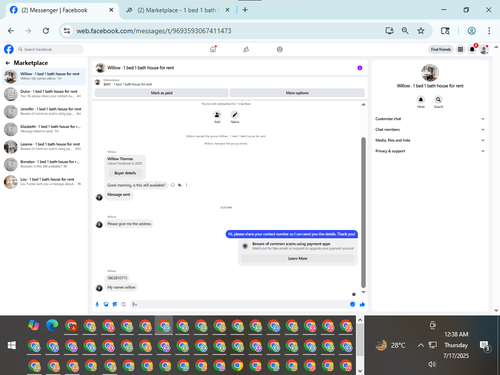Edit the chat name with Name pencil icon
Viewport: 500px width, 375px height.
[235, 115]
